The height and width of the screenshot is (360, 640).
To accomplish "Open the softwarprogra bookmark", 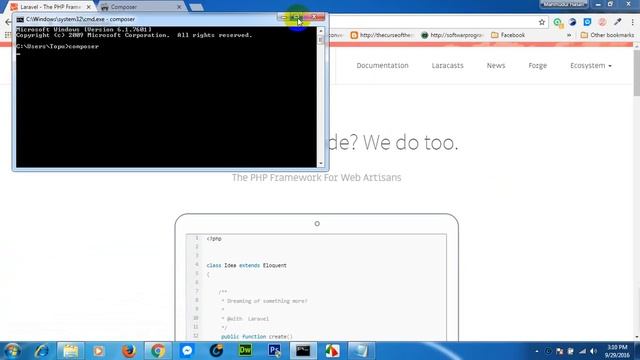I will coord(452,35).
